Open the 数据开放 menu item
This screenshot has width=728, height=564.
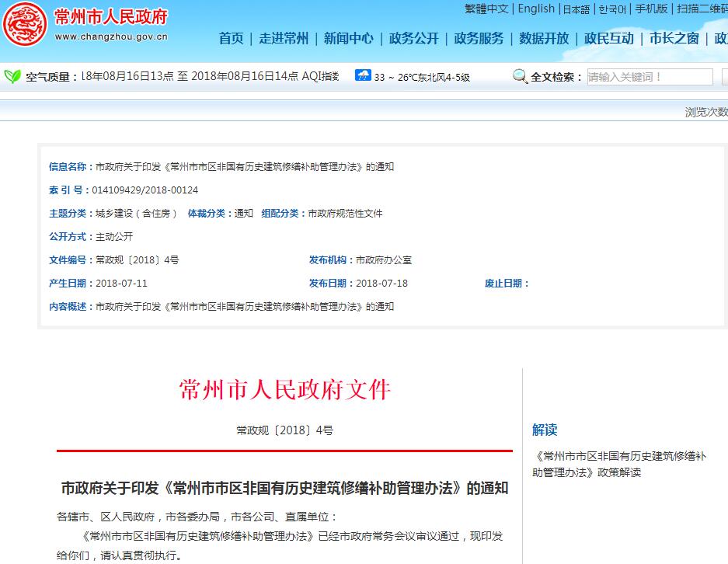(544, 38)
